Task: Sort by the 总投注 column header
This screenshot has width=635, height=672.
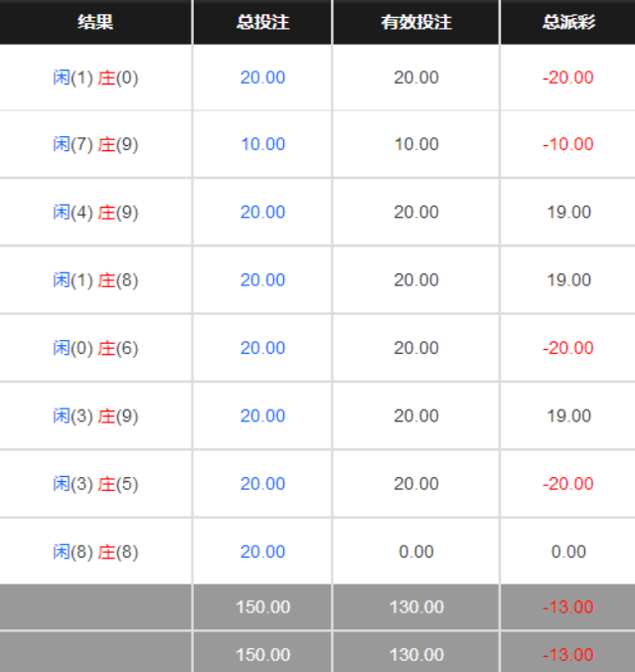Action: coord(262,22)
